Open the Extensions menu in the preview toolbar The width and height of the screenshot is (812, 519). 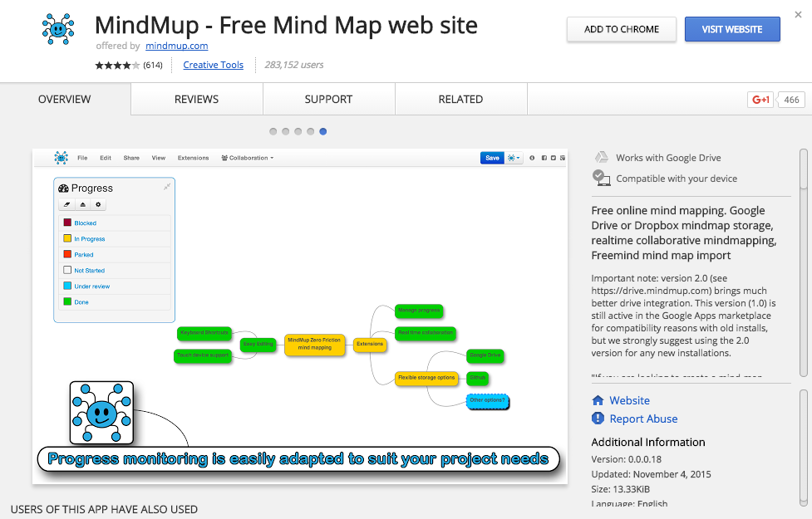click(x=193, y=158)
